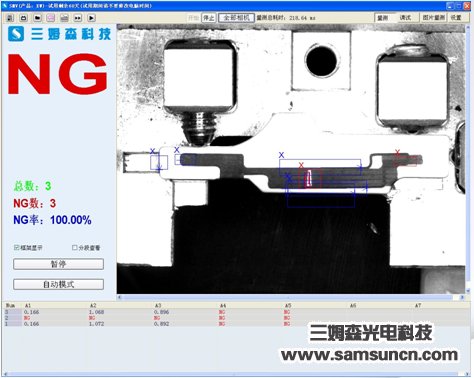474x378 pixels.
Task: Click the 全部相机 (all cameras) button
Action: 237,18
